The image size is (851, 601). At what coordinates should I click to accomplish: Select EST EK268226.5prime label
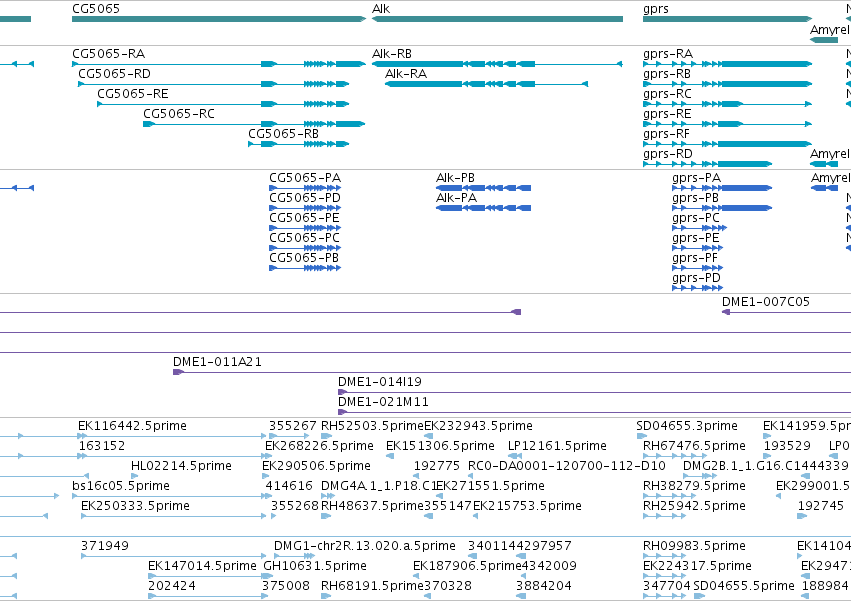pyautogui.click(x=319, y=446)
